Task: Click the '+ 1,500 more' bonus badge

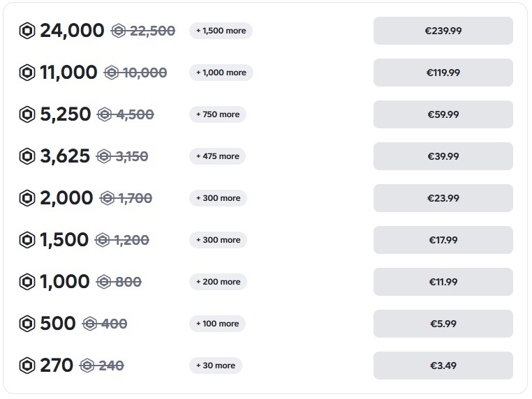Action: (221, 31)
